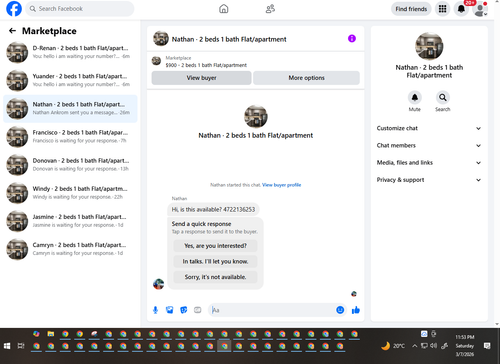This screenshot has height=364, width=500.
Task: Mute this Nathan conversation
Action: point(415,97)
